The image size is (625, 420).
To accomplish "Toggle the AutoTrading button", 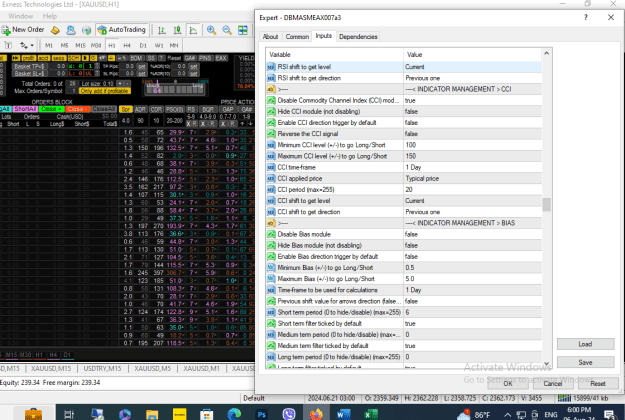I will (x=122, y=30).
